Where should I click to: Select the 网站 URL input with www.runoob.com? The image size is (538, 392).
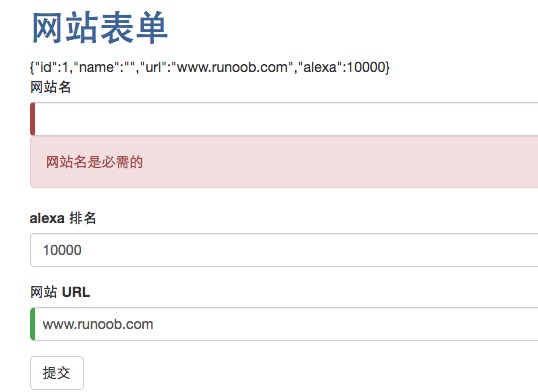click(x=284, y=324)
